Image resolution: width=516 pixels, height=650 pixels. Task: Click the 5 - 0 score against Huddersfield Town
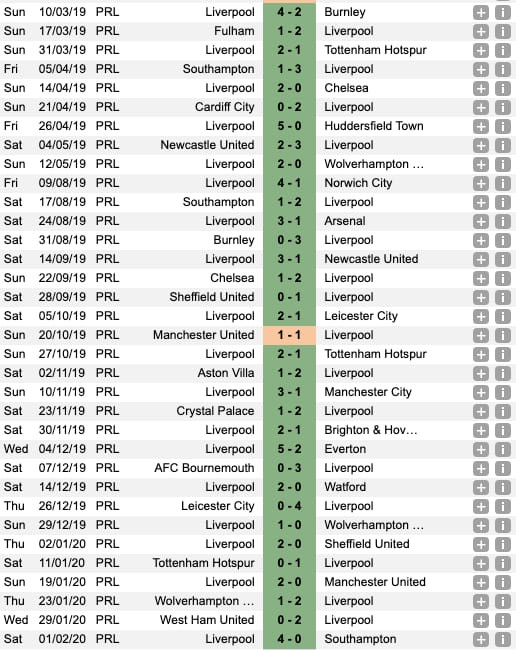coord(289,126)
